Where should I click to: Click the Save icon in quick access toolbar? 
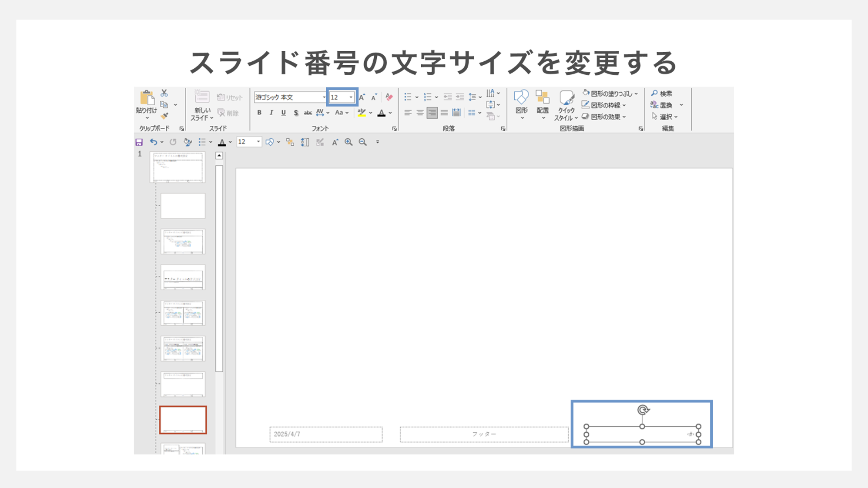[139, 142]
